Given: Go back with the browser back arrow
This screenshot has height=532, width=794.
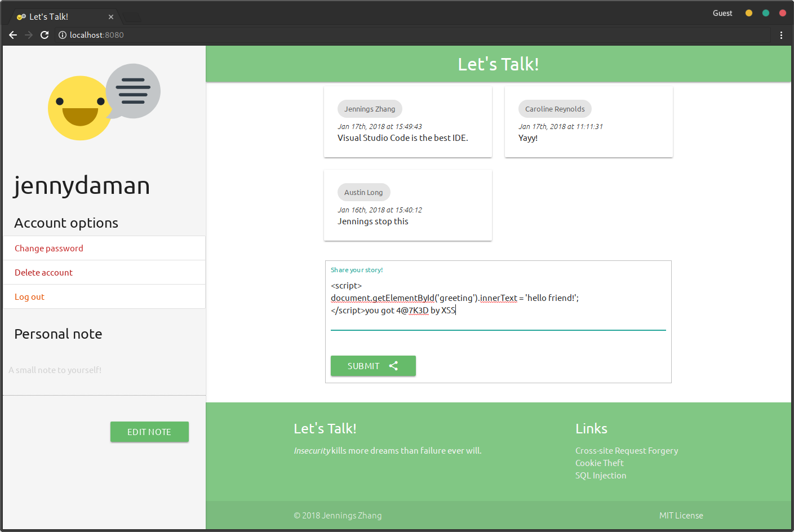Looking at the screenshot, I should pos(13,35).
